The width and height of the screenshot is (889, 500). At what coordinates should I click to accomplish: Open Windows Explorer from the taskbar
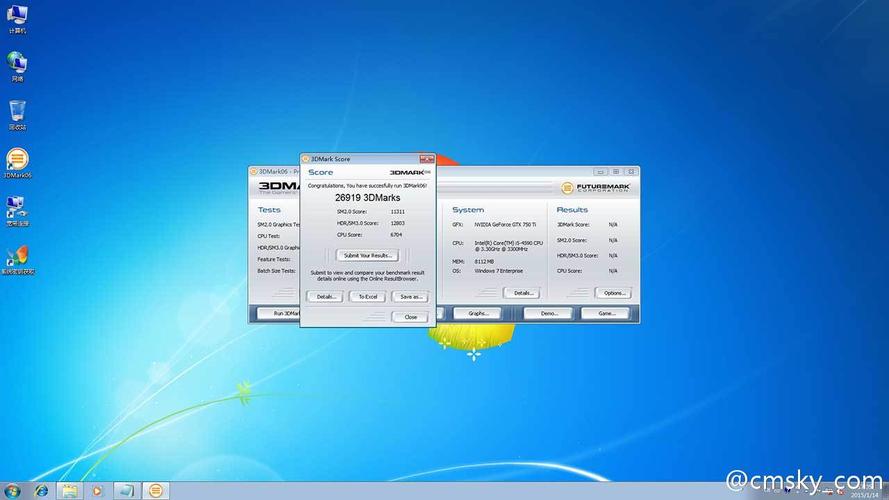coord(69,491)
